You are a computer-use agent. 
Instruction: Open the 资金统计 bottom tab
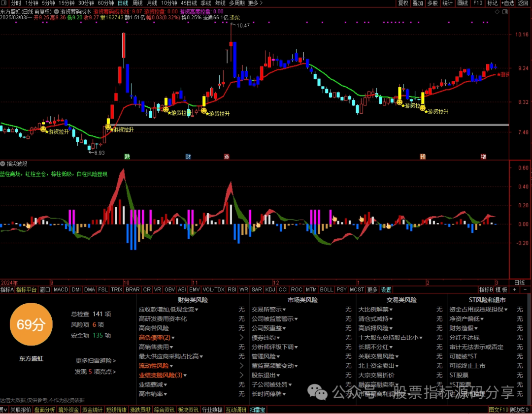coord(92,410)
